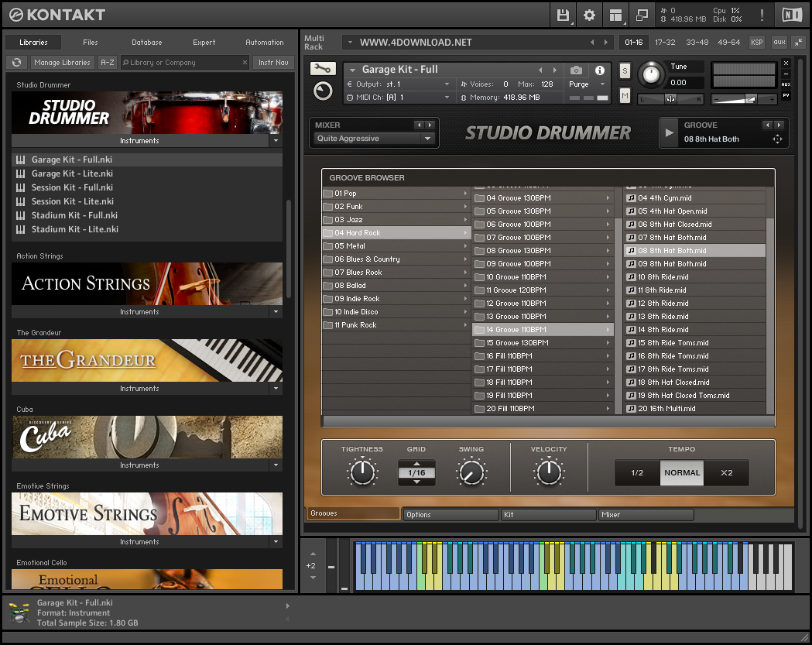Open the instrument info icon
The width and height of the screenshot is (812, 645).
pos(600,70)
